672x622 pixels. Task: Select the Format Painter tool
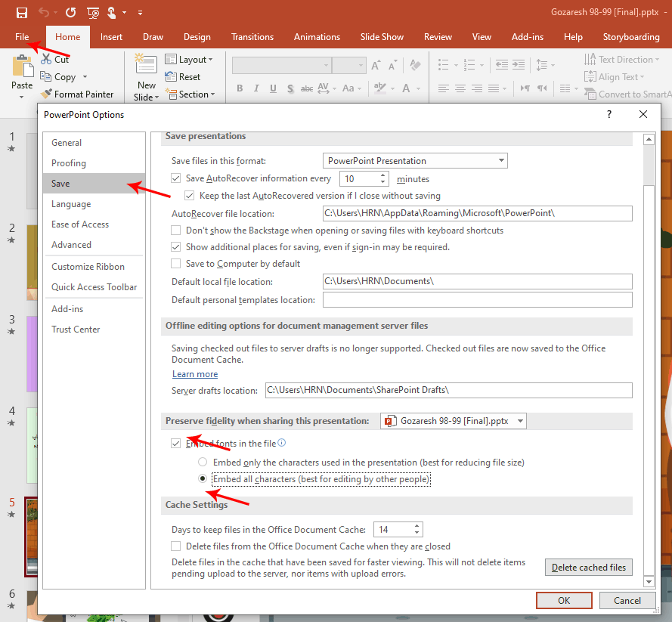pos(77,94)
